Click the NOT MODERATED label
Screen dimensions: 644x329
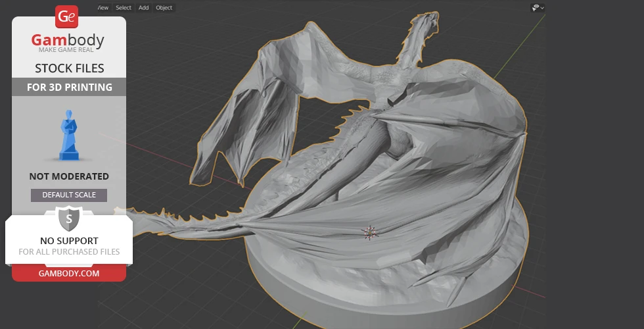coord(69,176)
